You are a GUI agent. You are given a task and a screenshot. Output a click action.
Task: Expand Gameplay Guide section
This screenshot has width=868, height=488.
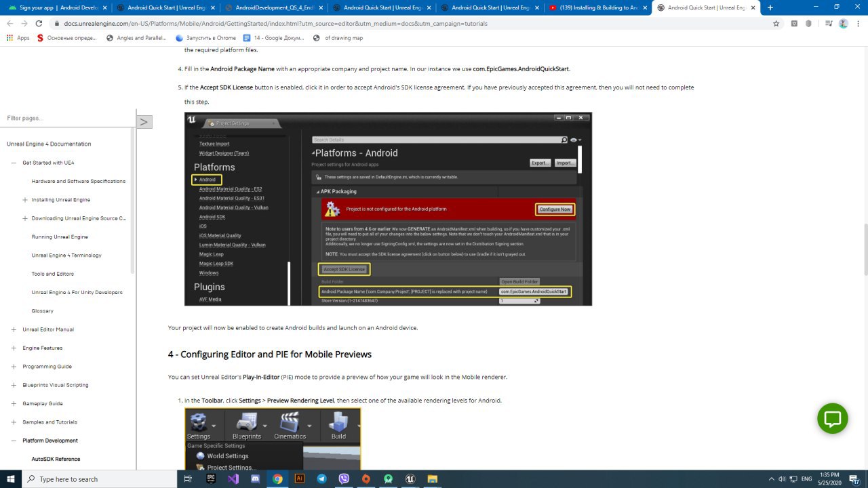coord(14,403)
